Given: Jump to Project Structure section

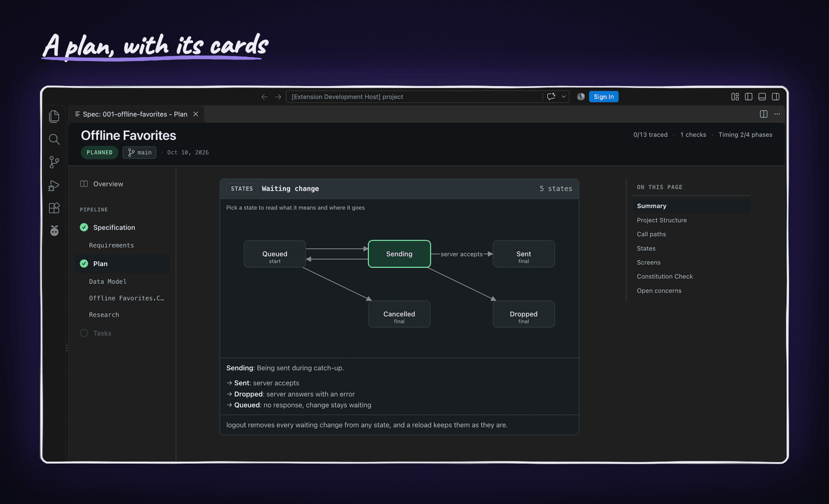Looking at the screenshot, I should 662,220.
